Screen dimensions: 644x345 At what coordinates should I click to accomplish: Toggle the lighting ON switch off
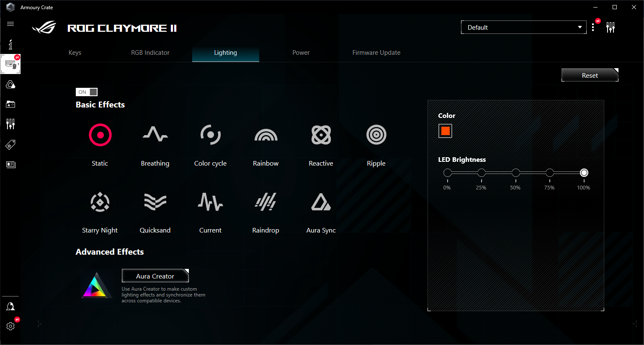click(87, 92)
